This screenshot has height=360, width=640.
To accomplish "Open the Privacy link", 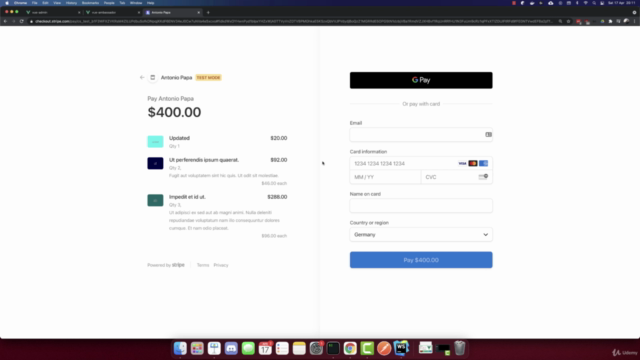I will click(221, 265).
